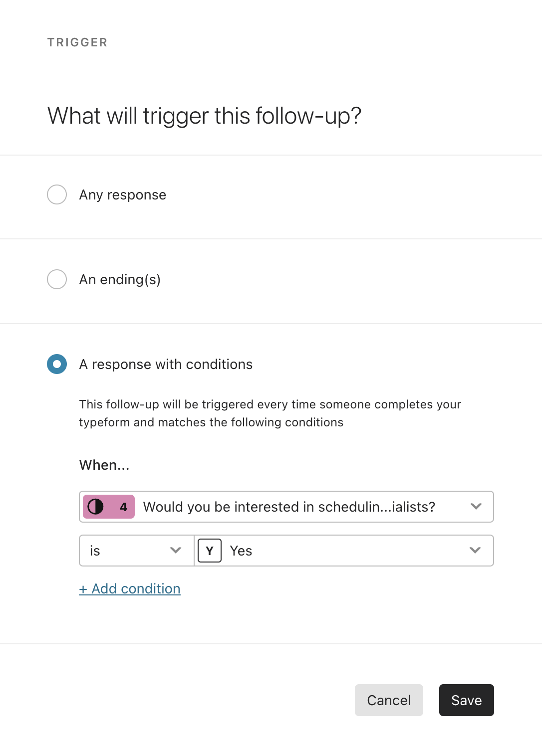Click the 'What will trigger this follow-up?' heading
The width and height of the screenshot is (542, 756).
click(204, 116)
